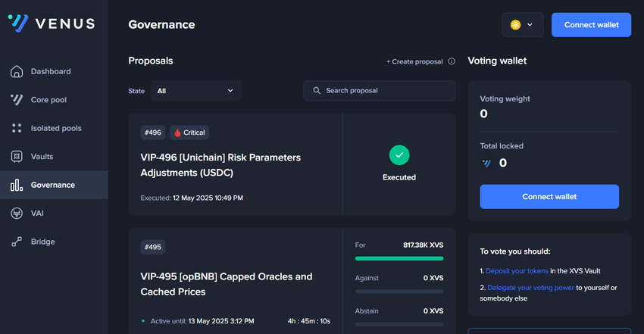Click Connect wallet in the header

[591, 25]
